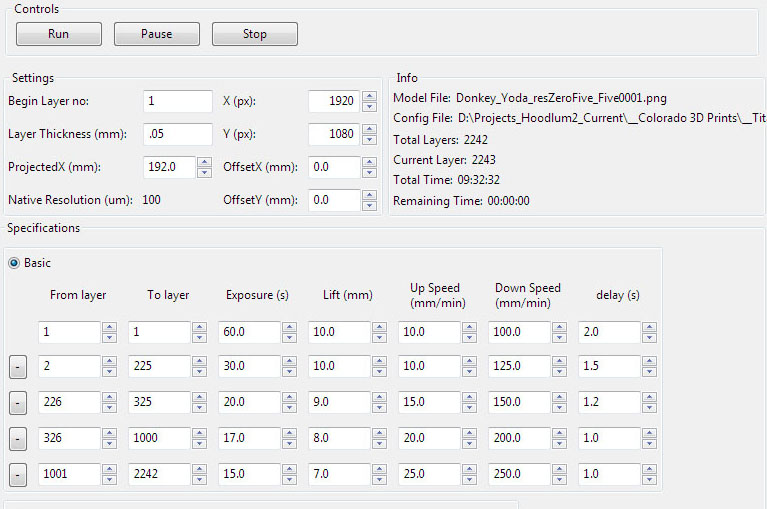Viewport: 767px width, 509px height.
Task: Select the Basic radio option
Action: click(15, 263)
